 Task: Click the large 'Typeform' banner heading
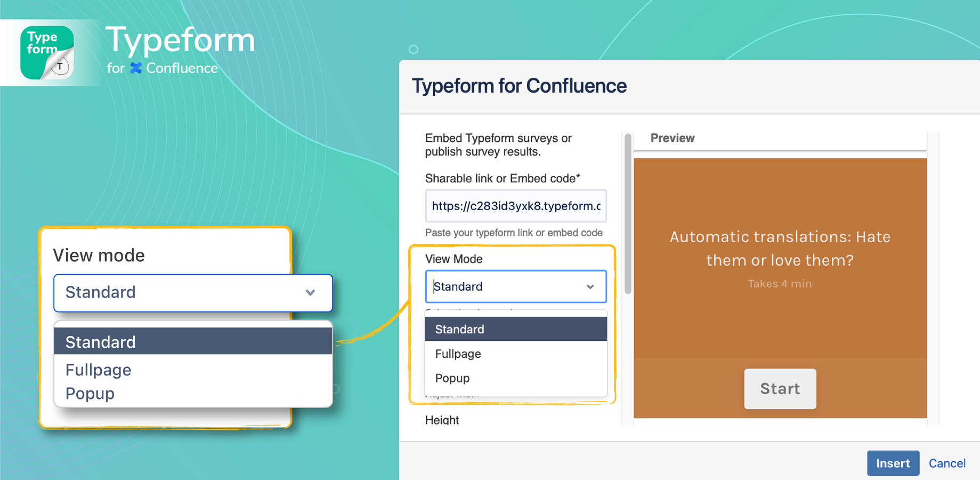click(180, 41)
